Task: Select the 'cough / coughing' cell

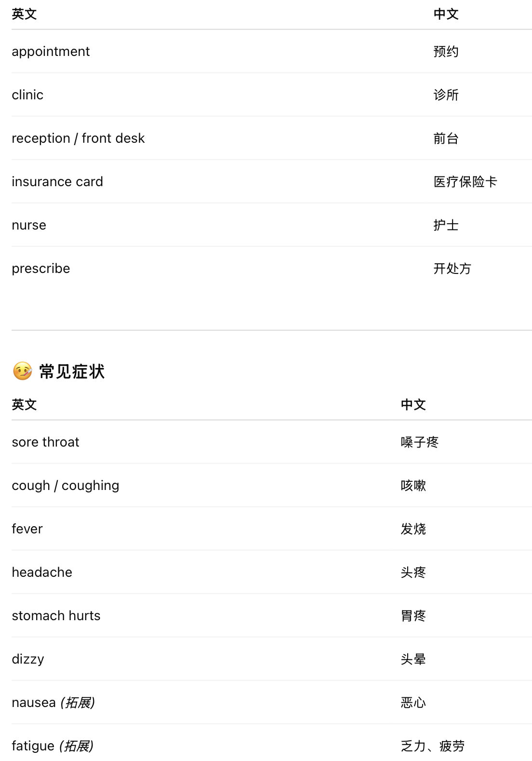Action: click(x=66, y=486)
